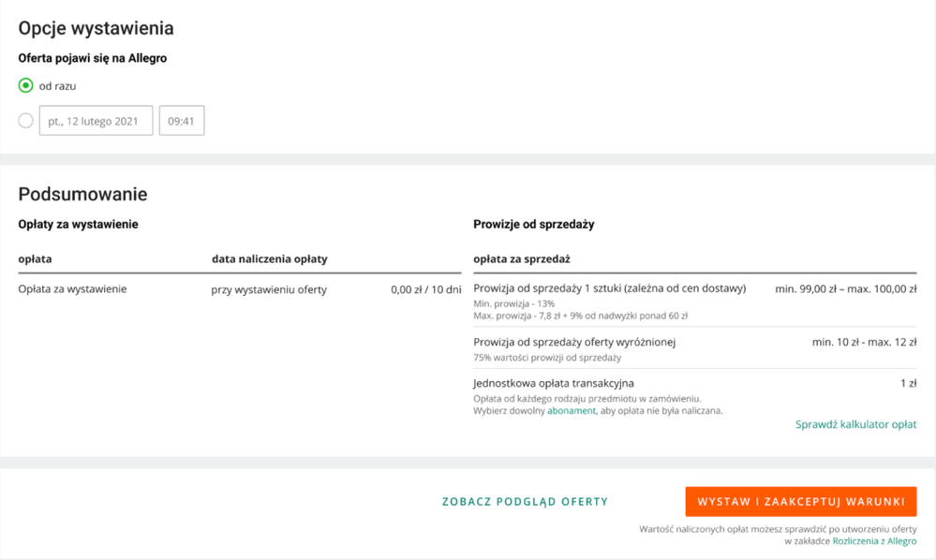Open "Sprawdź kalkulator opłat" link
The image size is (936, 560).
[855, 424]
